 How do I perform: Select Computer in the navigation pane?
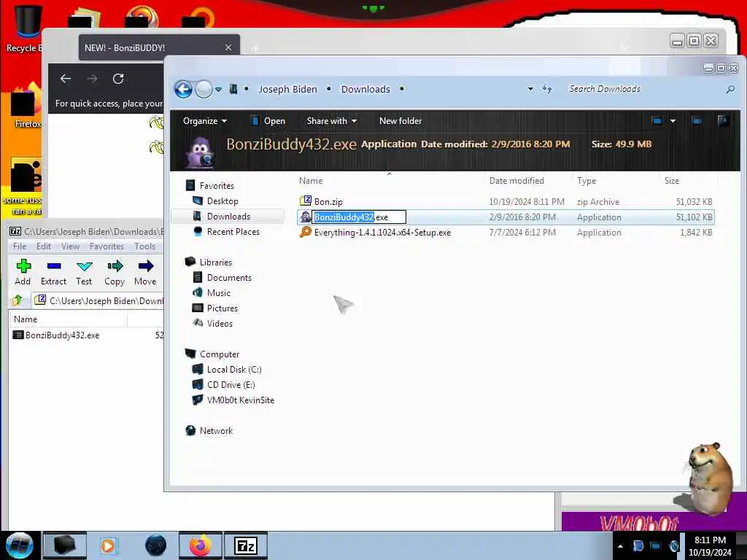(x=219, y=354)
